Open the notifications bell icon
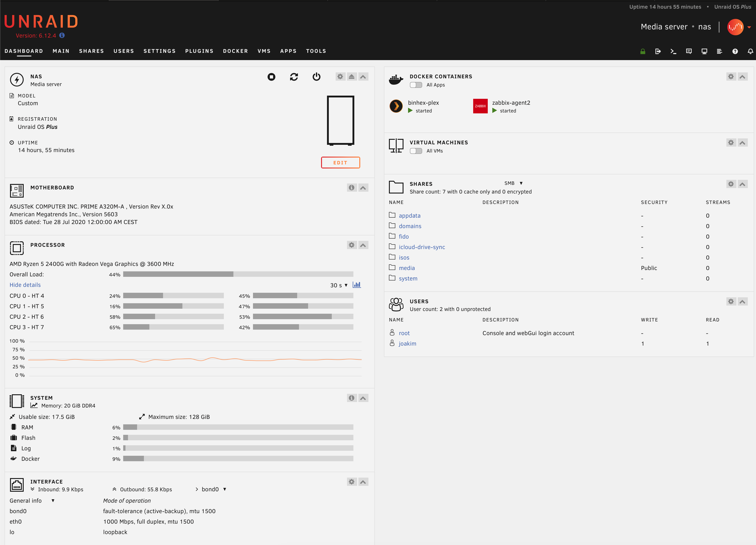The image size is (756, 545). click(750, 51)
